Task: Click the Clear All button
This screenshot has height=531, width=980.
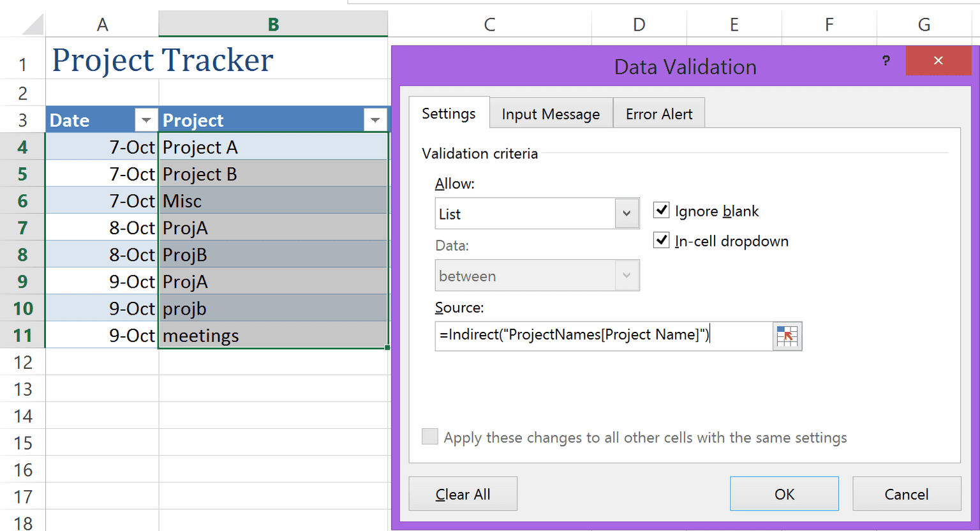Action: pyautogui.click(x=463, y=493)
